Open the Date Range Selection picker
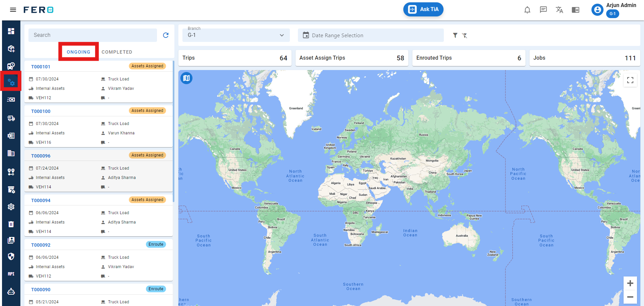Viewport: 644px width, 306px height. click(371, 35)
